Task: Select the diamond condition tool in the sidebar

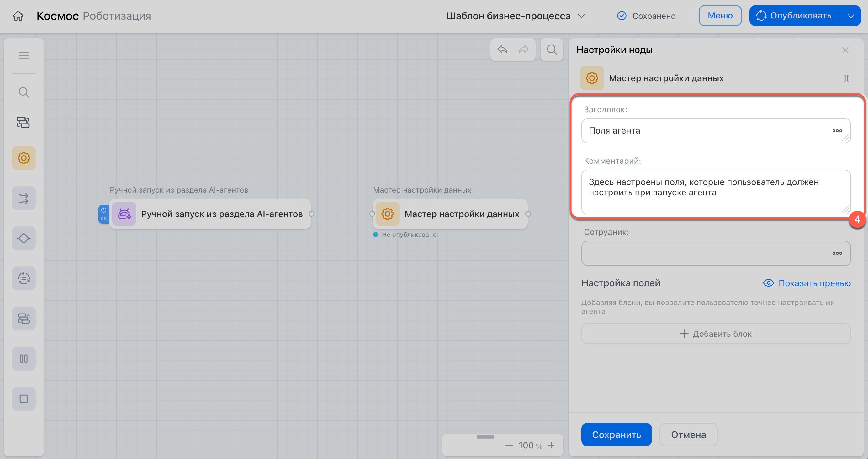Action: tap(24, 238)
